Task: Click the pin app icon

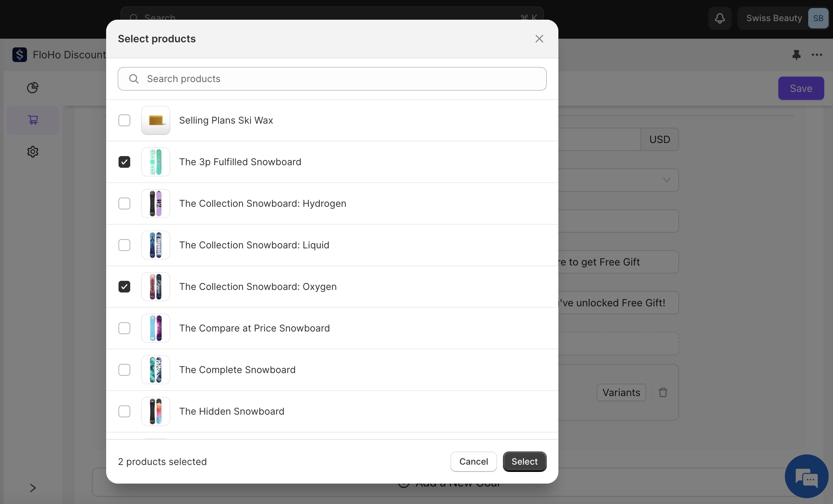Action: (796, 55)
